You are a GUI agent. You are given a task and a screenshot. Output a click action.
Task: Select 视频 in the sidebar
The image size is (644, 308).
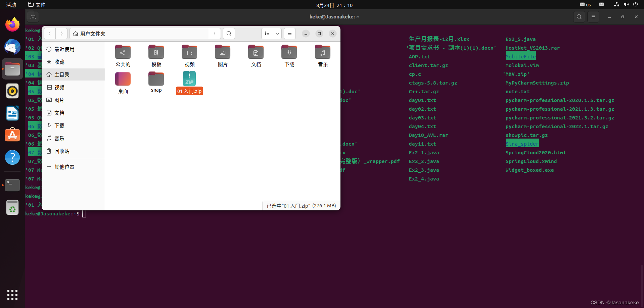click(x=73, y=88)
